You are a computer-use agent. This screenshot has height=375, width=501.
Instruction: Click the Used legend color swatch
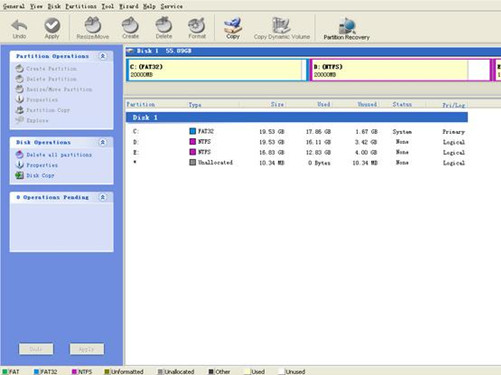pyautogui.click(x=247, y=371)
